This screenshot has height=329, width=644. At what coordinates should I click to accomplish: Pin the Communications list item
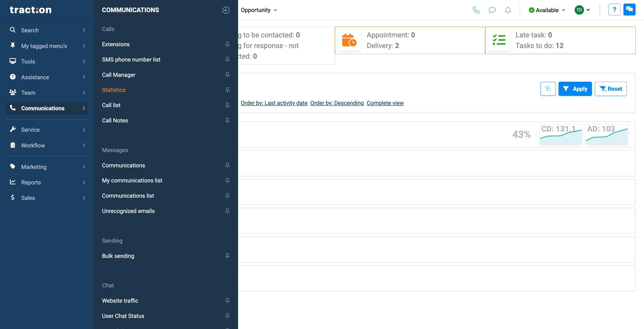coord(227,196)
